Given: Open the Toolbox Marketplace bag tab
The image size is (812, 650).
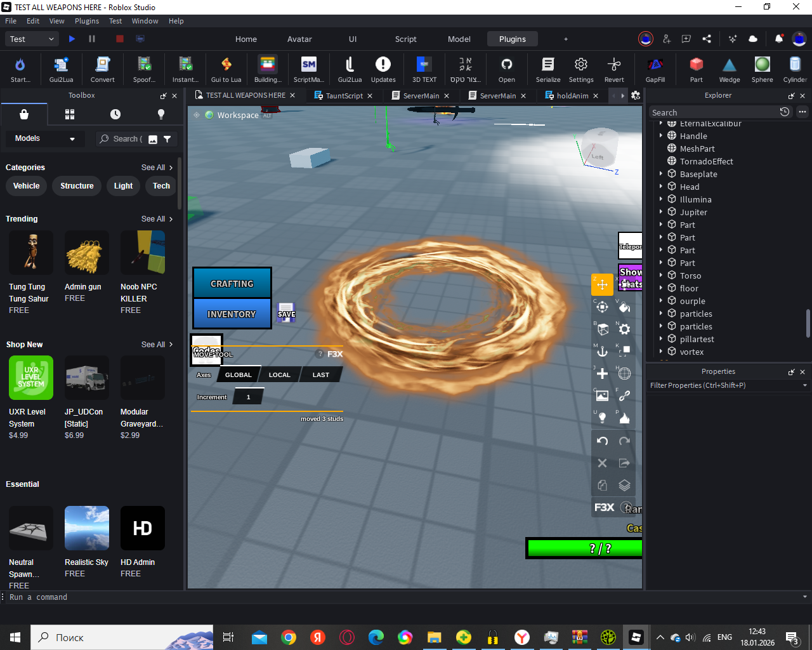Looking at the screenshot, I should click(x=24, y=114).
